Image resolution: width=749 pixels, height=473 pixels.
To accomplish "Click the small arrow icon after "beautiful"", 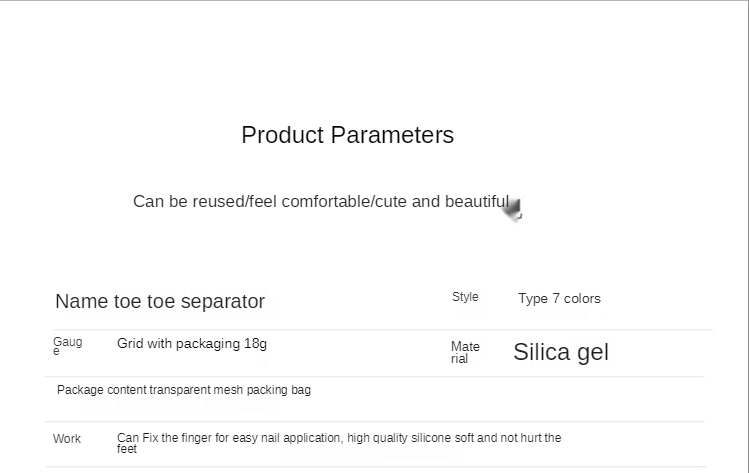I will click(514, 209).
